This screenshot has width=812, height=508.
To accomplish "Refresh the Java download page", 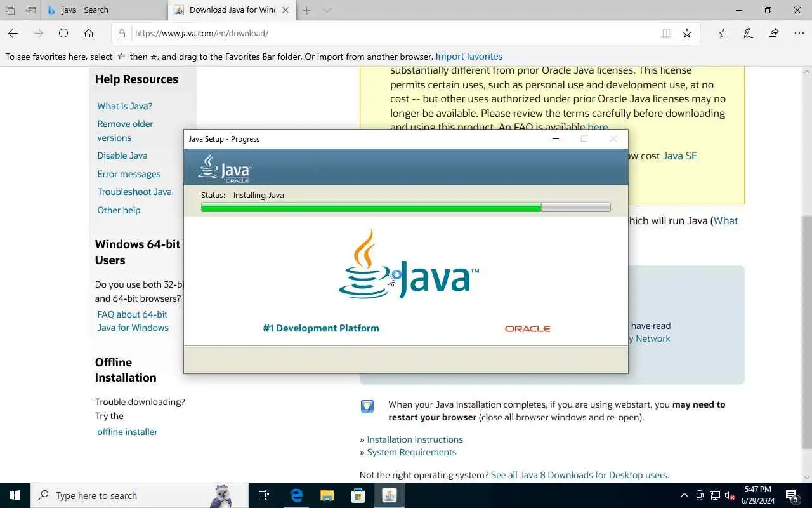I will click(x=63, y=33).
